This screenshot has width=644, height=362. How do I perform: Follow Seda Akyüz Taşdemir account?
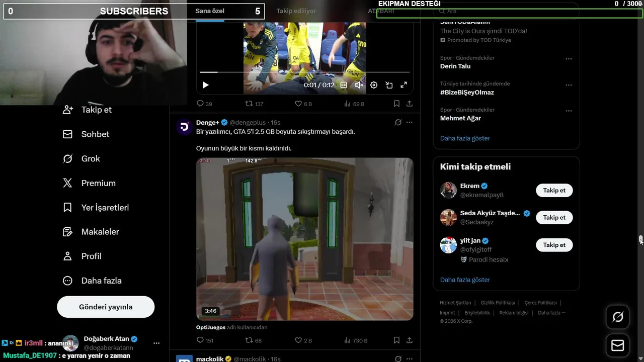[x=554, y=218]
